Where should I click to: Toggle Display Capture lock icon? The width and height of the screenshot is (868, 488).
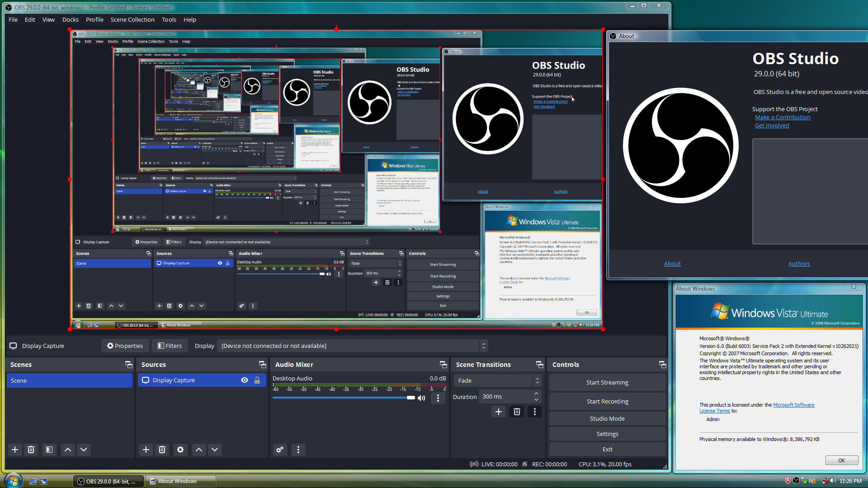coord(257,380)
